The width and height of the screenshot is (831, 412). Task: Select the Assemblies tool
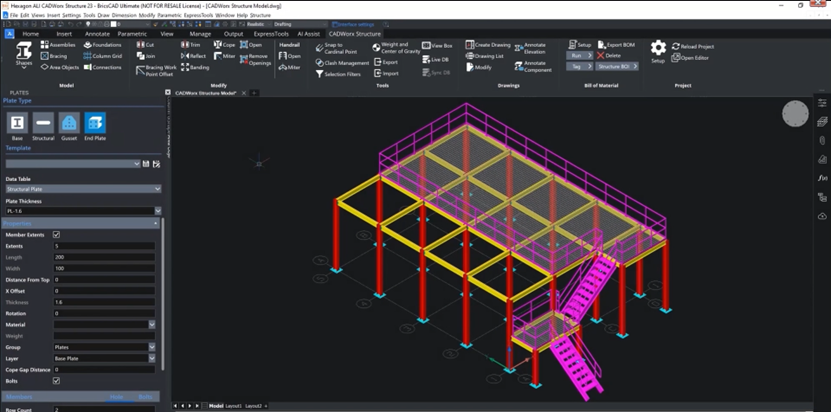pos(58,45)
